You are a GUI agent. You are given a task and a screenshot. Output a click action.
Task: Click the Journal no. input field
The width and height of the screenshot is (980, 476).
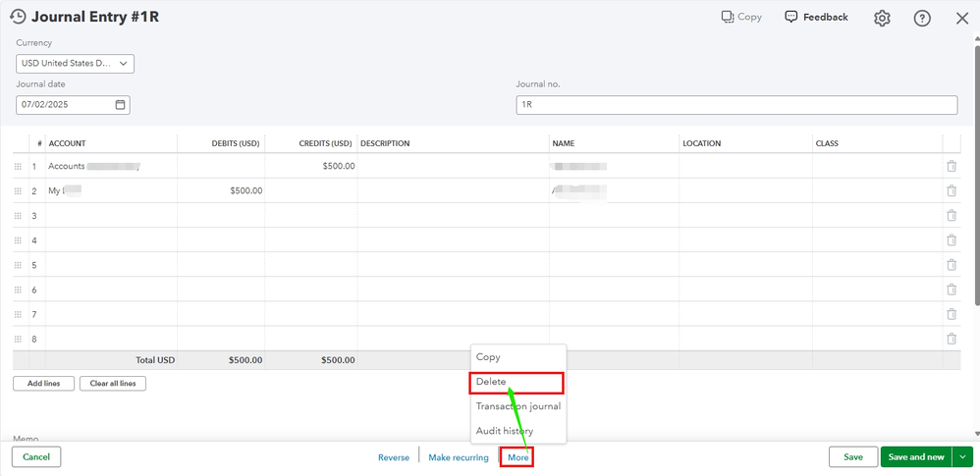click(x=736, y=105)
